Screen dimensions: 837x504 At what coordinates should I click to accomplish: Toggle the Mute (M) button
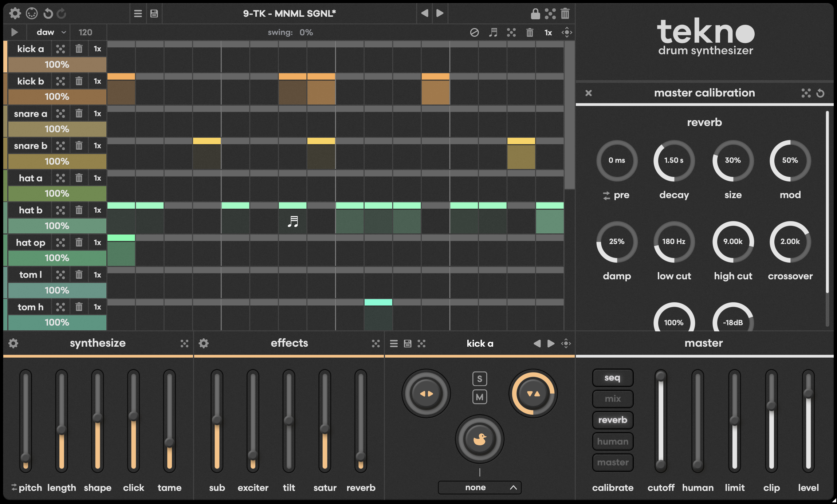[x=479, y=397]
